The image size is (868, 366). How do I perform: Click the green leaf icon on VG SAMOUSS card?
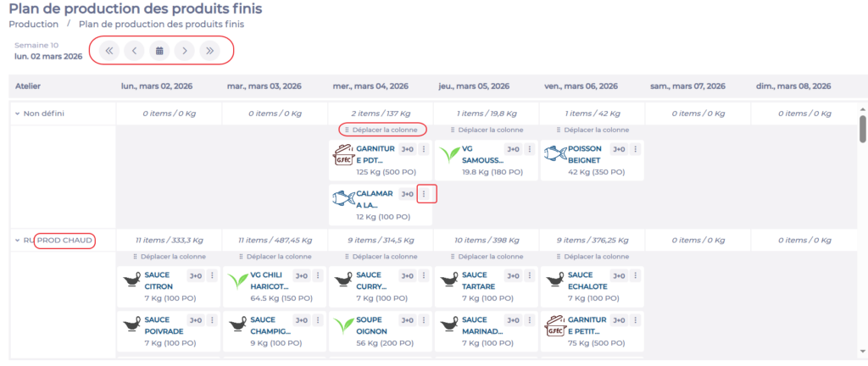coord(449,153)
